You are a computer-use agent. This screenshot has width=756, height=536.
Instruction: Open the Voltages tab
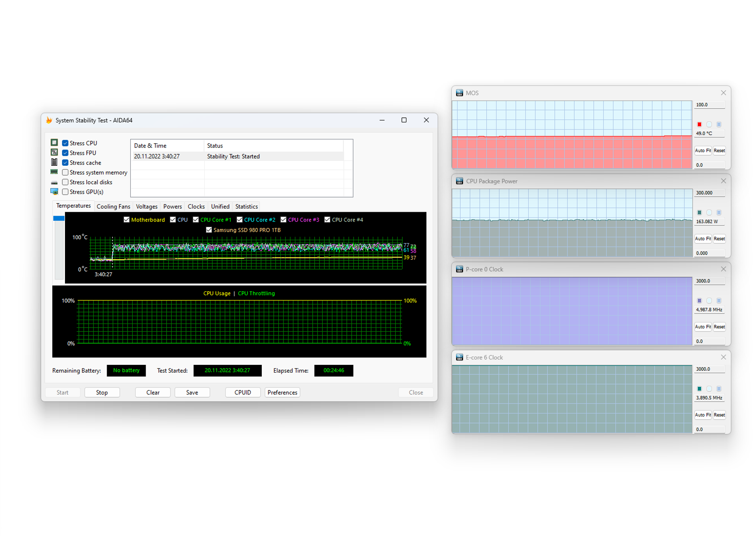click(146, 207)
